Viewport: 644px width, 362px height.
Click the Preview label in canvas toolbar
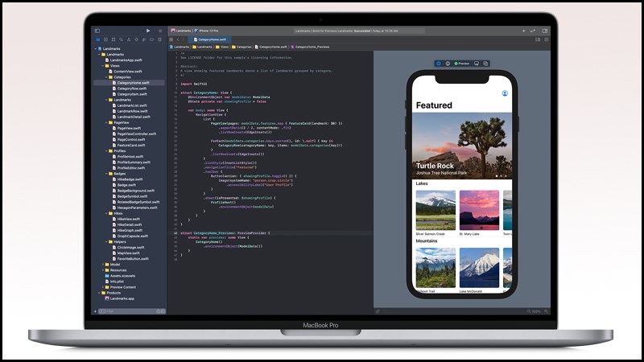(x=464, y=64)
